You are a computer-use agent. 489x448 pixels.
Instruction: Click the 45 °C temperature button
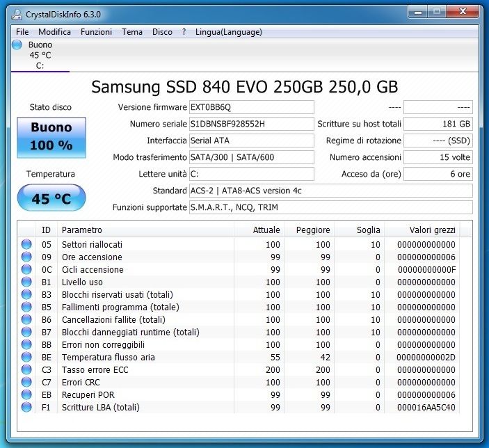point(51,198)
